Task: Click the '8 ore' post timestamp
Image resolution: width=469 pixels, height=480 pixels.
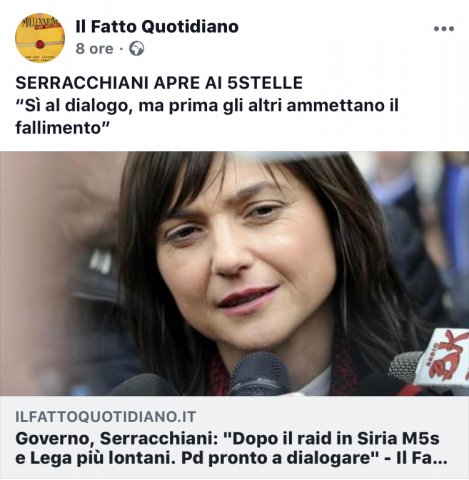Action: coord(94,49)
